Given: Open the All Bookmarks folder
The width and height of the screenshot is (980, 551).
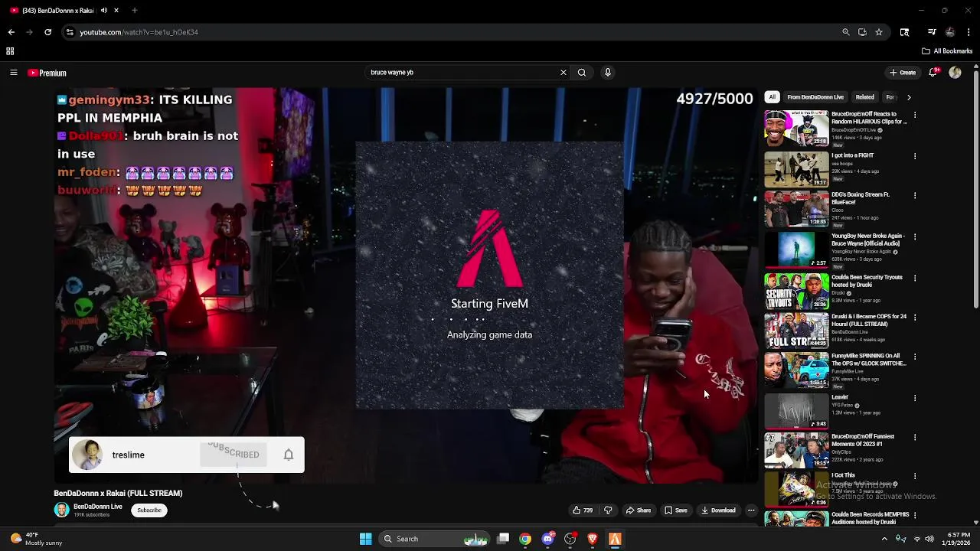Looking at the screenshot, I should 947,51.
